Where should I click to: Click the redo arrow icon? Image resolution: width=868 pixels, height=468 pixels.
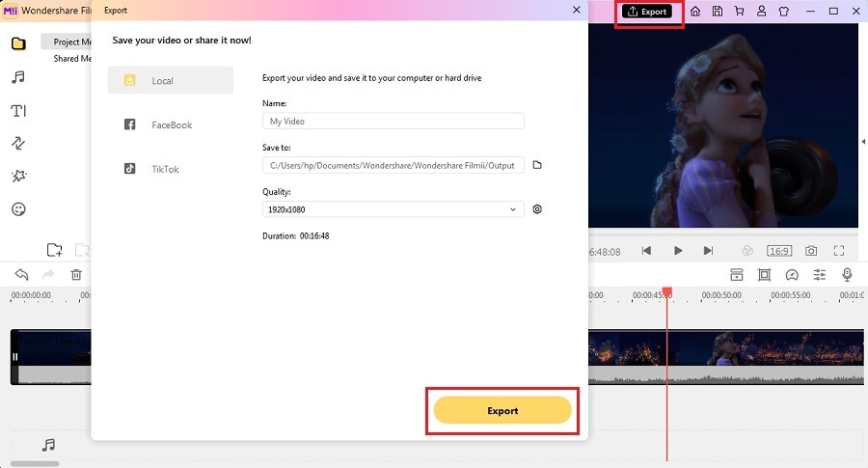click(49, 274)
